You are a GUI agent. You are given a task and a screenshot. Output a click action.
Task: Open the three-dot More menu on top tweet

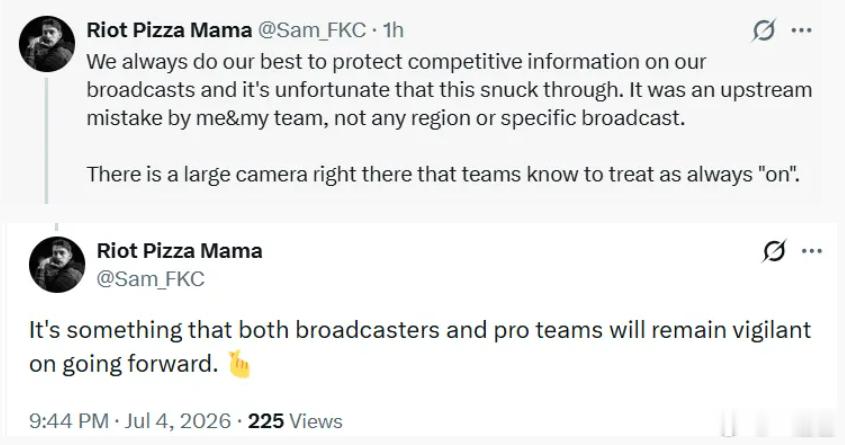(x=801, y=30)
